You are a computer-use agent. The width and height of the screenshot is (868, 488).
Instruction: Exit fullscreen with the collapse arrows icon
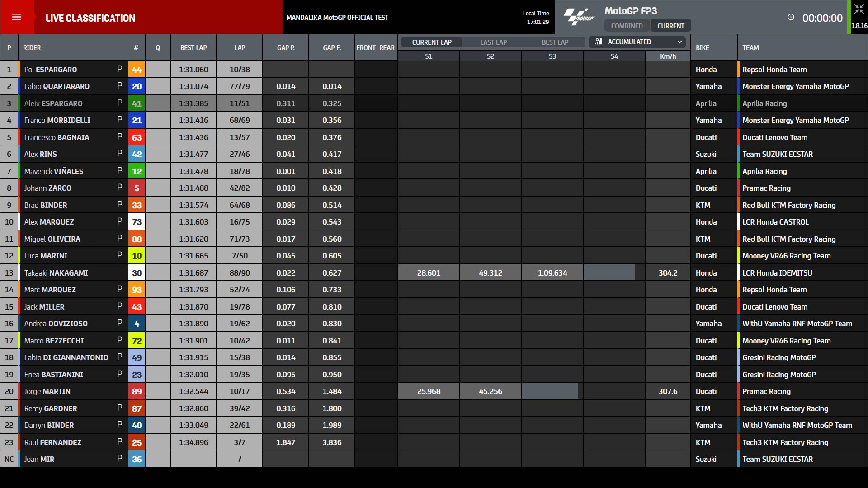click(859, 9)
